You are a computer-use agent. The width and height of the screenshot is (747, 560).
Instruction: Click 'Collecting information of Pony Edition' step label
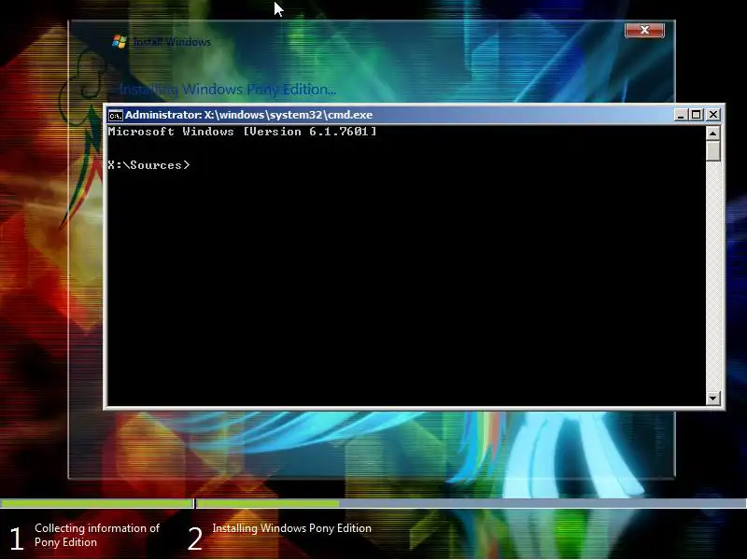97,535
